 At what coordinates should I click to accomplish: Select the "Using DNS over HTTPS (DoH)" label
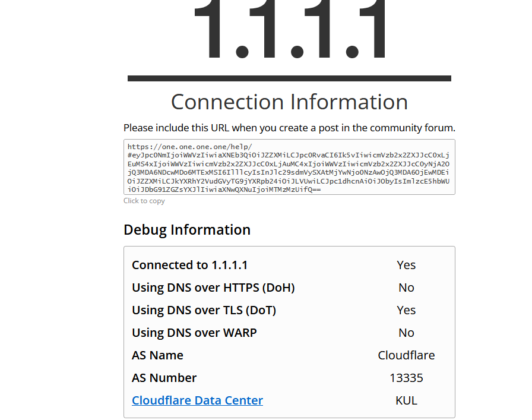(213, 288)
